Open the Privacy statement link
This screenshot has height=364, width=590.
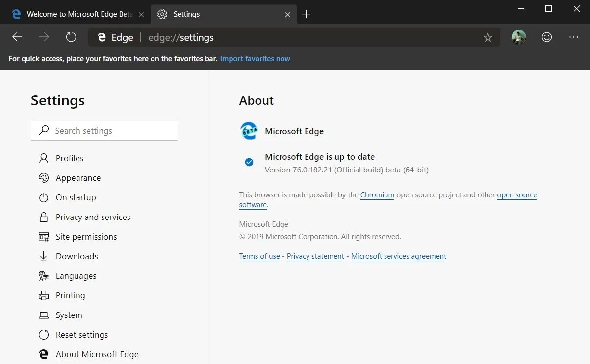[315, 256]
